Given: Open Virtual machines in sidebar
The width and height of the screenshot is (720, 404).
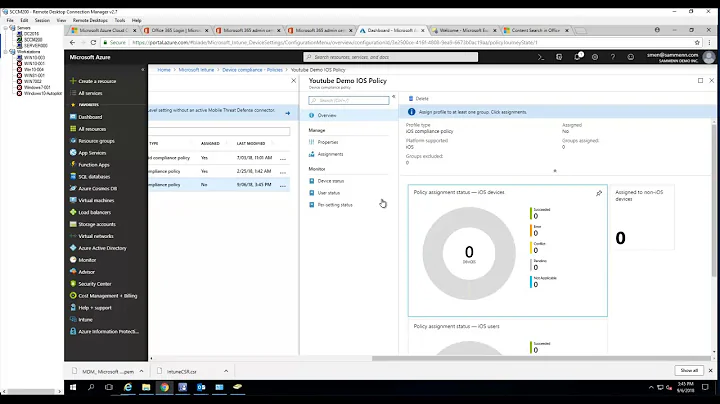Looking at the screenshot, I should [96, 200].
